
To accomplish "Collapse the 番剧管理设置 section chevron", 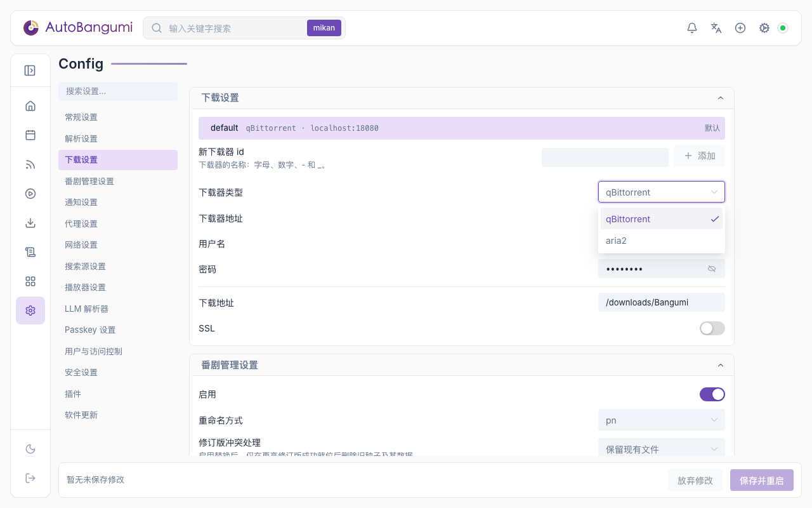I will point(720,365).
